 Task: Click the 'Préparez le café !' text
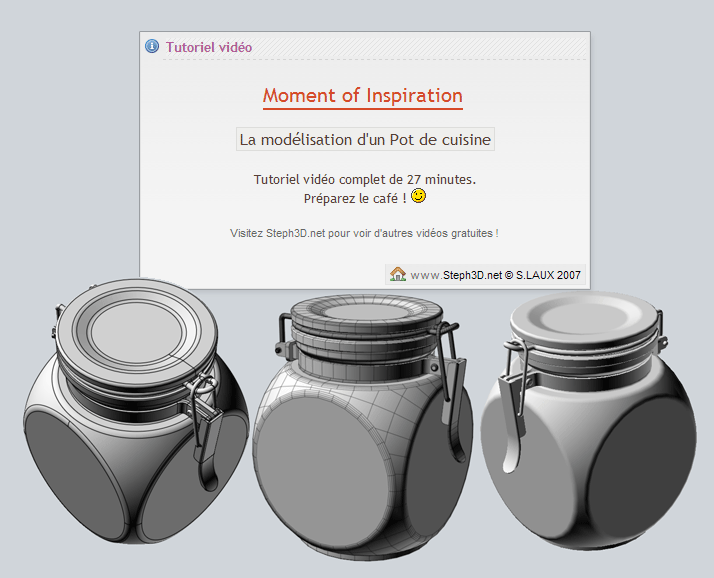coord(355,199)
